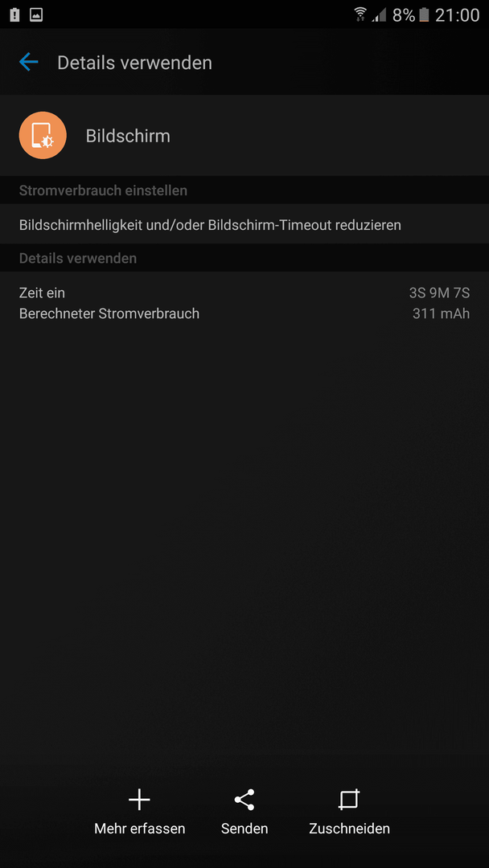The width and height of the screenshot is (489, 868).
Task: Tap the Zuschneiden label
Action: pos(349,828)
